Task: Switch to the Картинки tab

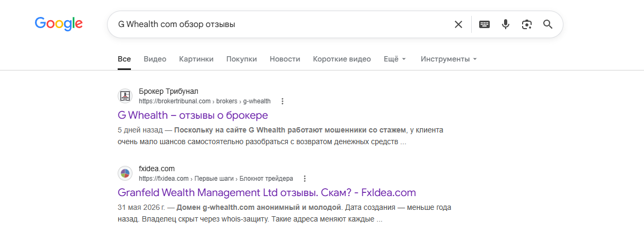Action: pyautogui.click(x=196, y=59)
